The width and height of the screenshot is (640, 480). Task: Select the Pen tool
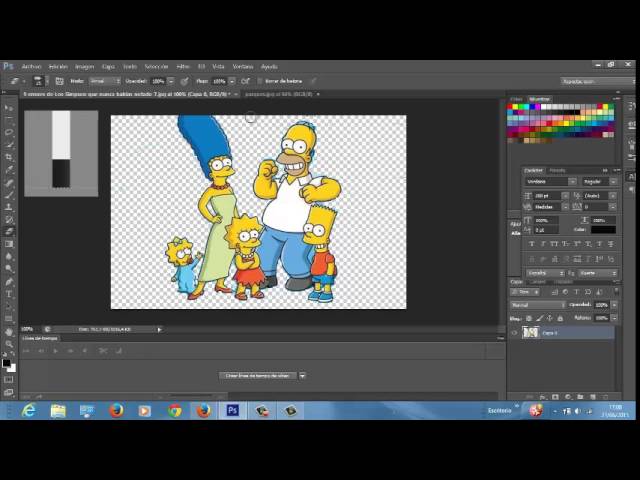(9, 282)
